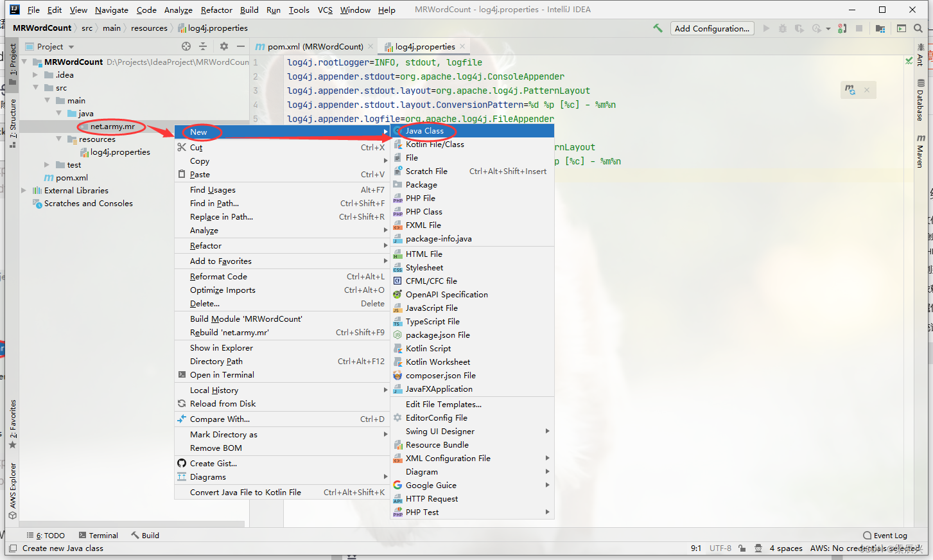The width and height of the screenshot is (933, 560).
Task: Open the Ant tool window
Action: pos(921,55)
